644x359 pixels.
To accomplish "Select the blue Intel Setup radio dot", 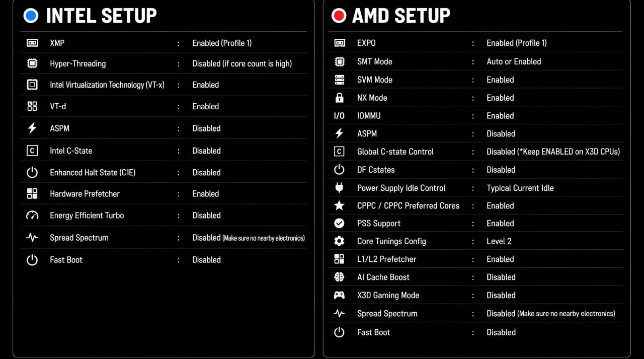I will pyautogui.click(x=31, y=16).
